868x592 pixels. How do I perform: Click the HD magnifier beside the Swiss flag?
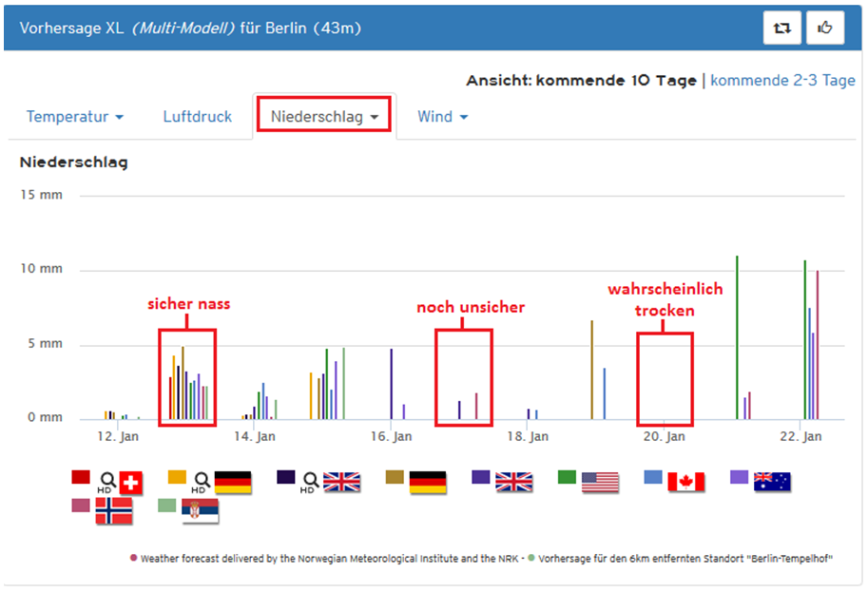[108, 482]
